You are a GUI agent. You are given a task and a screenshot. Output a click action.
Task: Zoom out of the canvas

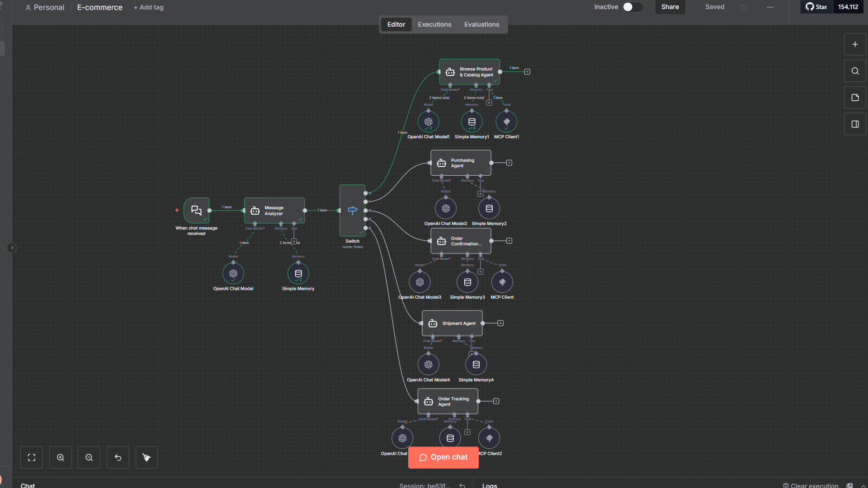pyautogui.click(x=89, y=457)
